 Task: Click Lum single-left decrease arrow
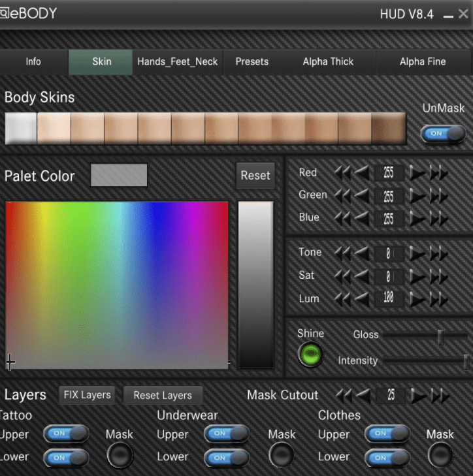[360, 300]
